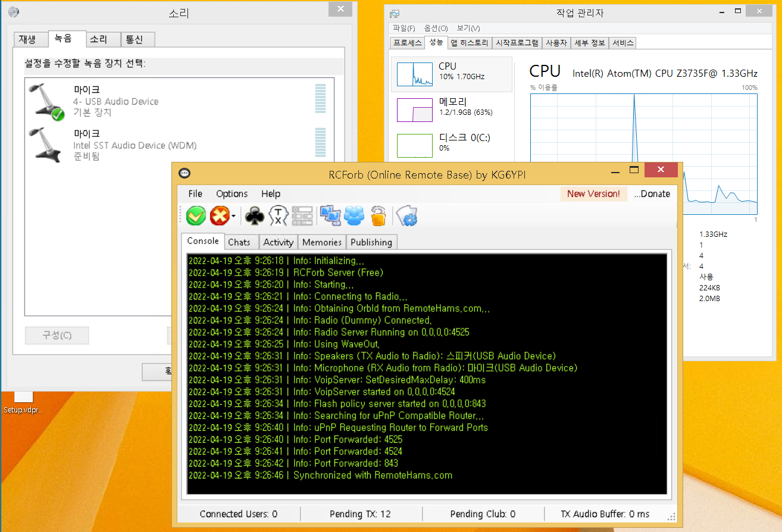The width and height of the screenshot is (782, 532).
Task: Click the console line 'Info: Initializing...'
Action: 276,261
